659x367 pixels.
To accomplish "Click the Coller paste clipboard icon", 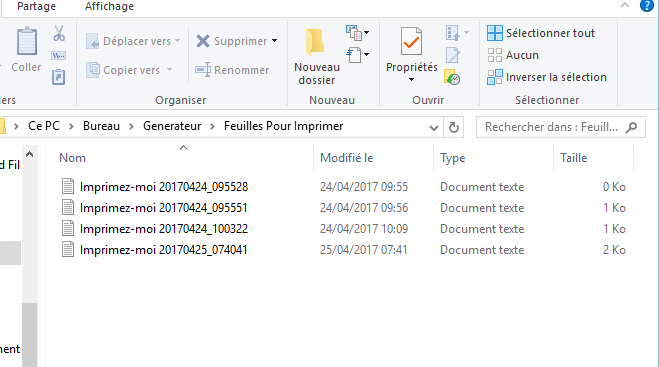I will (26, 41).
